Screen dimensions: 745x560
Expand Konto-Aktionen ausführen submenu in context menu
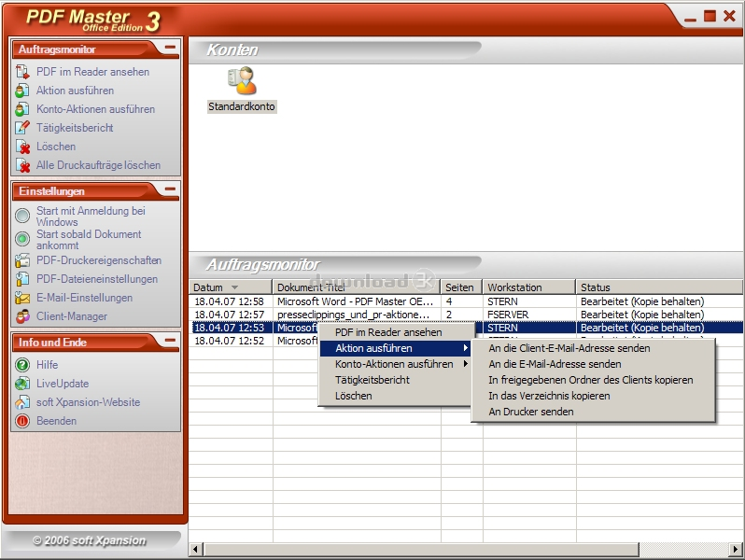click(394, 364)
